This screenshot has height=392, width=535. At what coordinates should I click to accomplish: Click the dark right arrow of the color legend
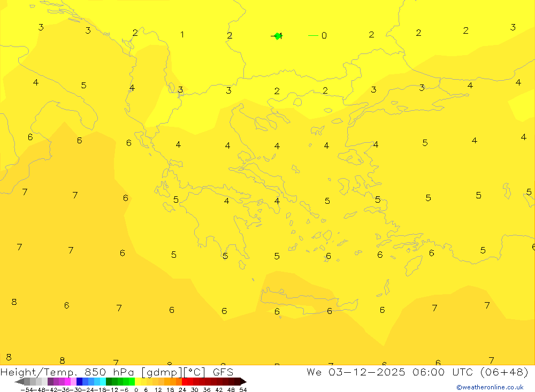tap(243, 381)
